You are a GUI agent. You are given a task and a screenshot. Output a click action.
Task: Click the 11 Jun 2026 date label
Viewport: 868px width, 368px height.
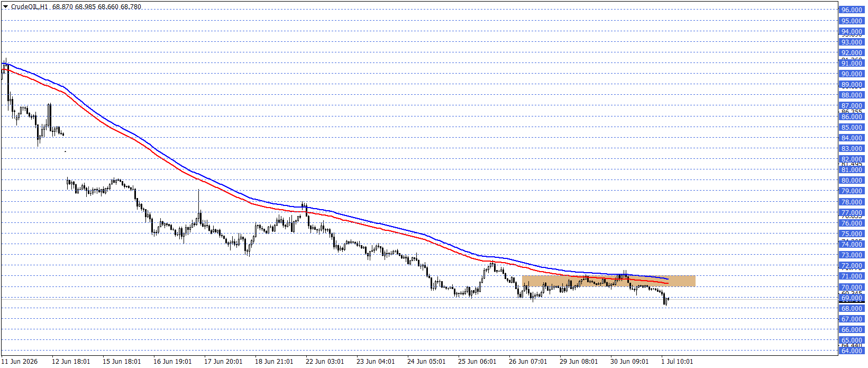tap(20, 362)
